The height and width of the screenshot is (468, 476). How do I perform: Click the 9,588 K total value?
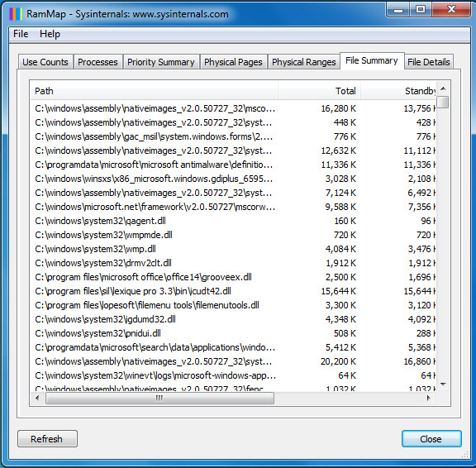click(340, 207)
